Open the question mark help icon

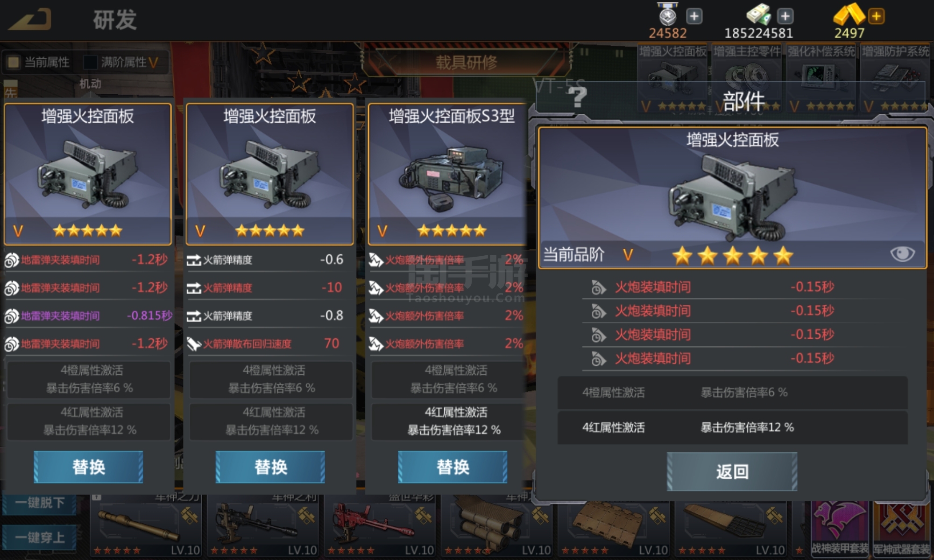pyautogui.click(x=577, y=97)
